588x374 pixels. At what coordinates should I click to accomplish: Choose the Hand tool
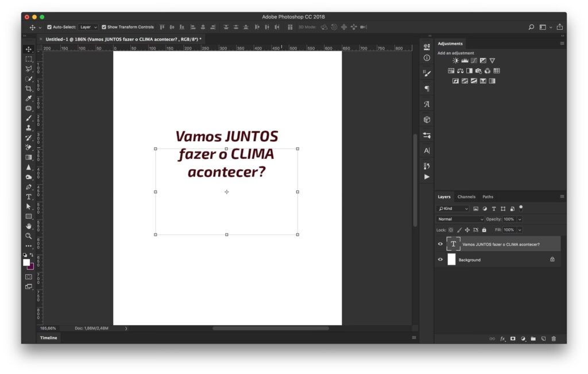coord(29,226)
